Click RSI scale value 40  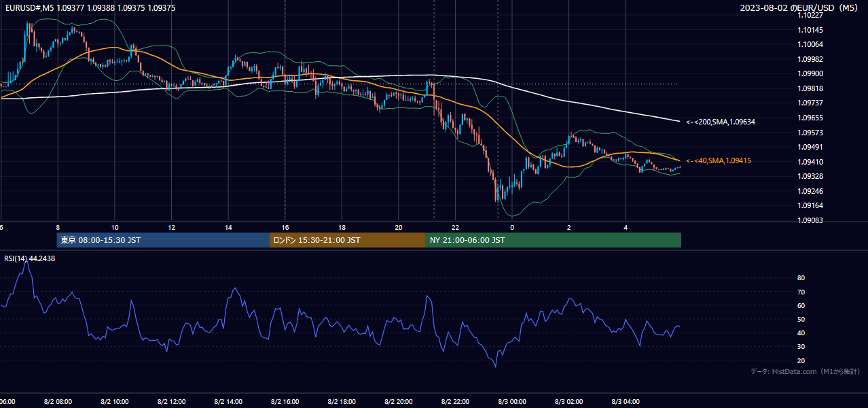(801, 333)
